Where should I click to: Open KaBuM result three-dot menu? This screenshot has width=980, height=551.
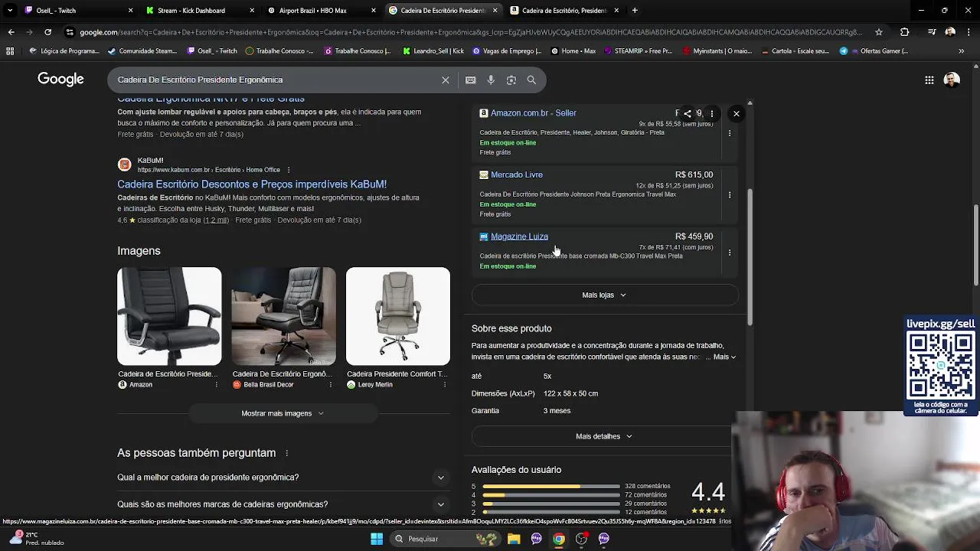[x=288, y=170]
